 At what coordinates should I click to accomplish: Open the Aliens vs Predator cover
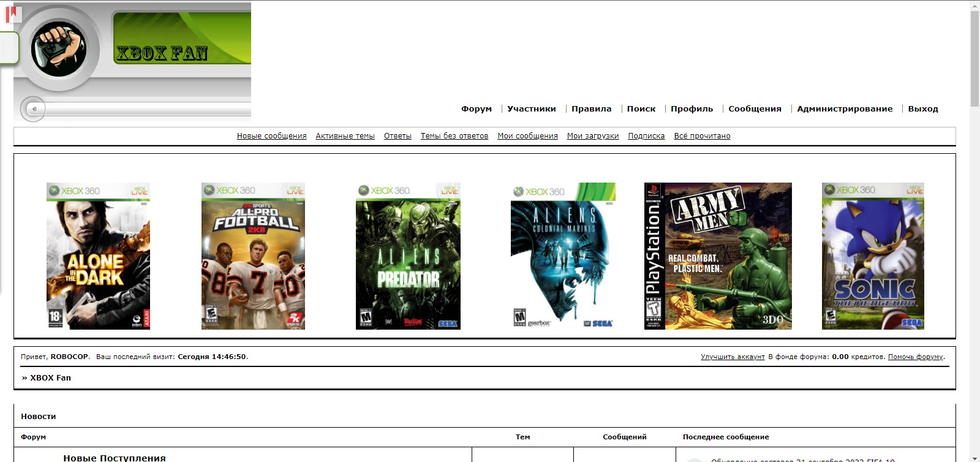pos(408,256)
